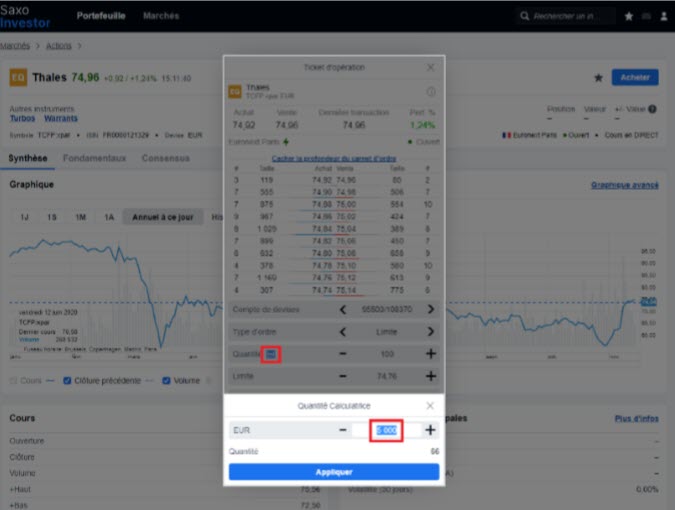Viewport: 675px width, 510px height.
Task: Open favorites star in top bar
Action: pos(629,16)
